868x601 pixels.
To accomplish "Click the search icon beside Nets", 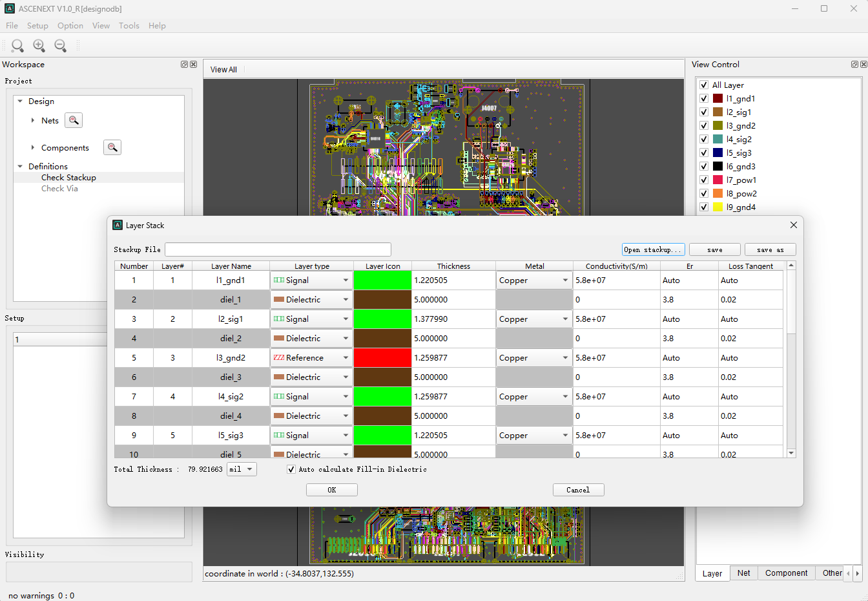I will (x=74, y=120).
